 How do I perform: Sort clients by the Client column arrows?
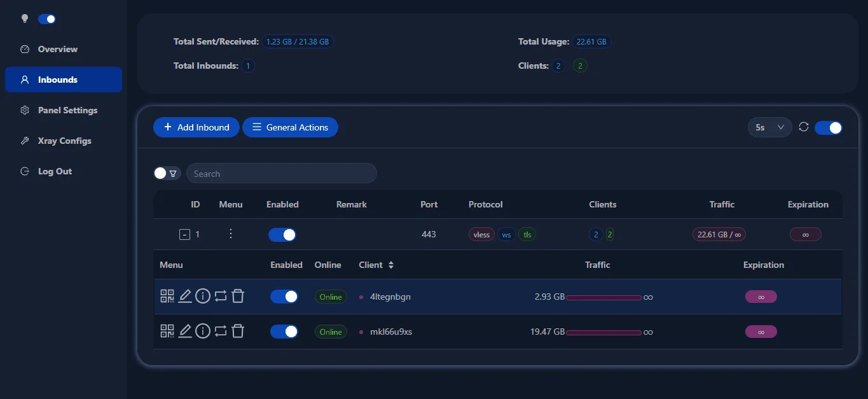pos(391,265)
